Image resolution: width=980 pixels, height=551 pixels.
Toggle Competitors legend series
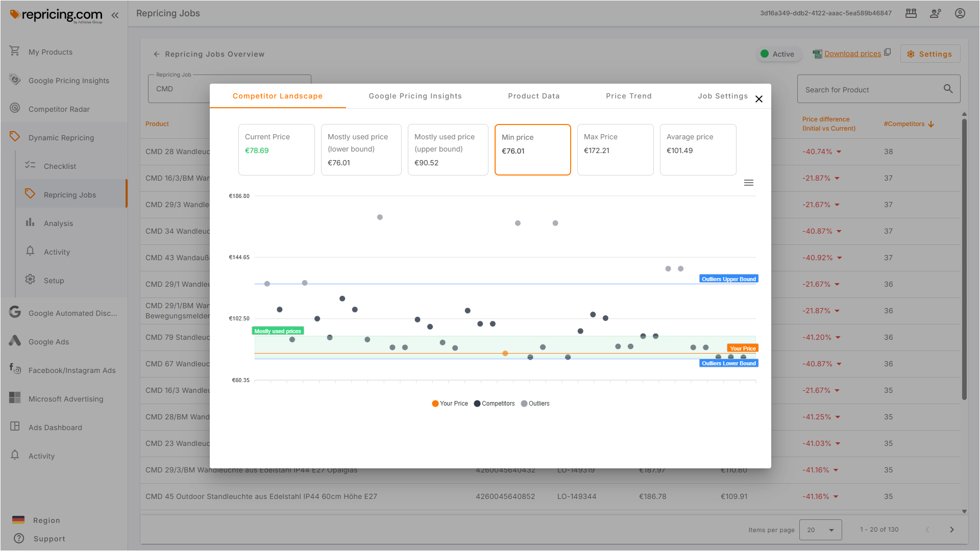pos(494,404)
